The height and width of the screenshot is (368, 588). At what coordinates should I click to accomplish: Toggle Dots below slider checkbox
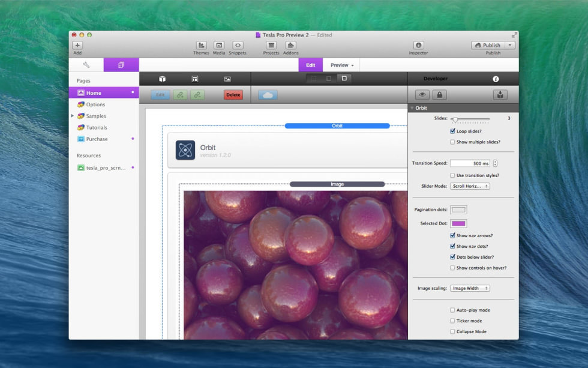[x=452, y=256]
